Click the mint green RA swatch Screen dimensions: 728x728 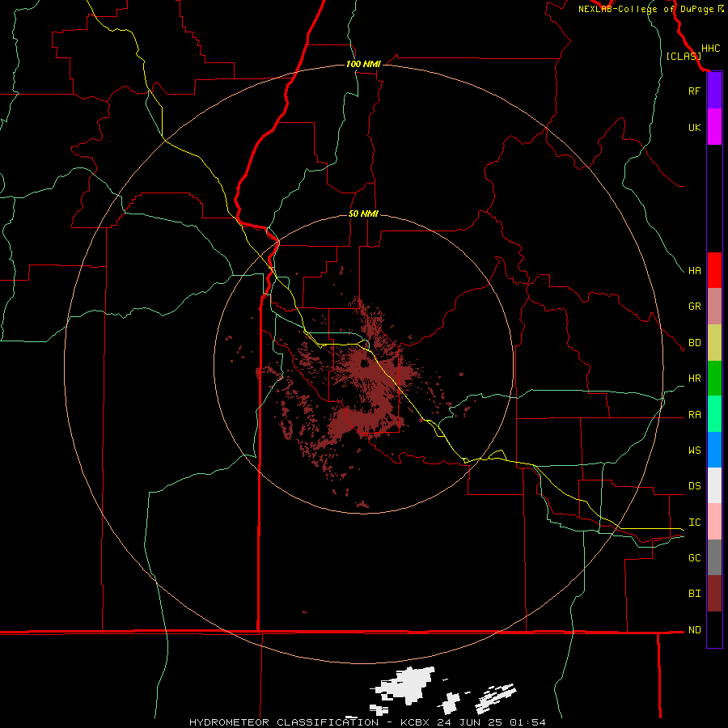[x=714, y=413]
